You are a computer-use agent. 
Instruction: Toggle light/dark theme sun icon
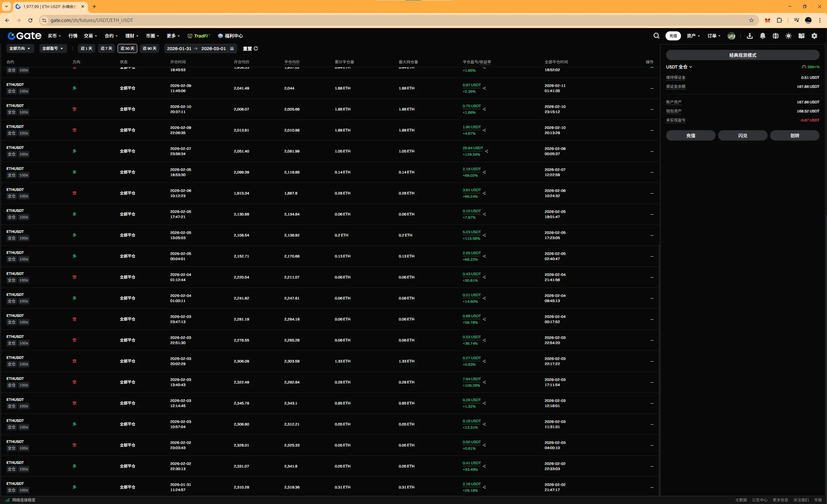789,36
